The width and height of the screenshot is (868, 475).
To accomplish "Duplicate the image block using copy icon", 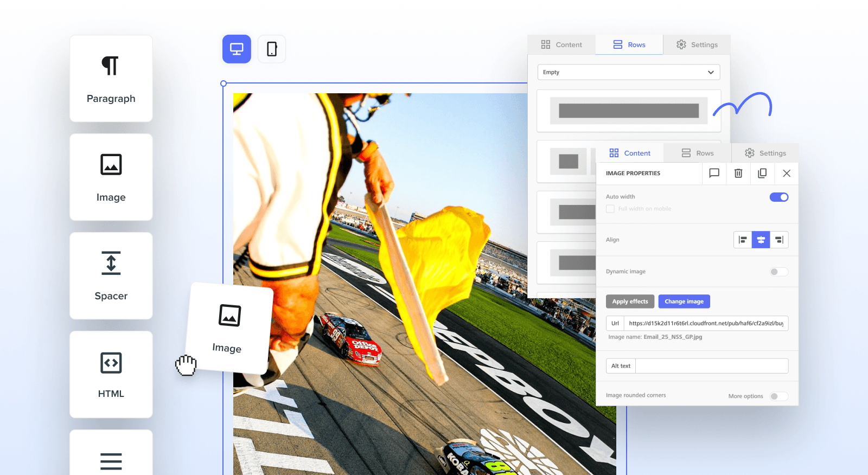I will pyautogui.click(x=762, y=174).
